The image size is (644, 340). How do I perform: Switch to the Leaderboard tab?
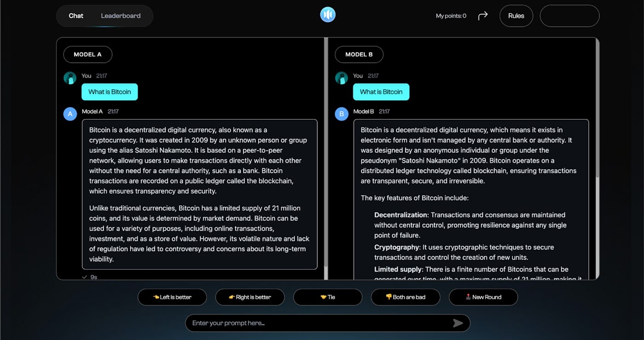[121, 16]
